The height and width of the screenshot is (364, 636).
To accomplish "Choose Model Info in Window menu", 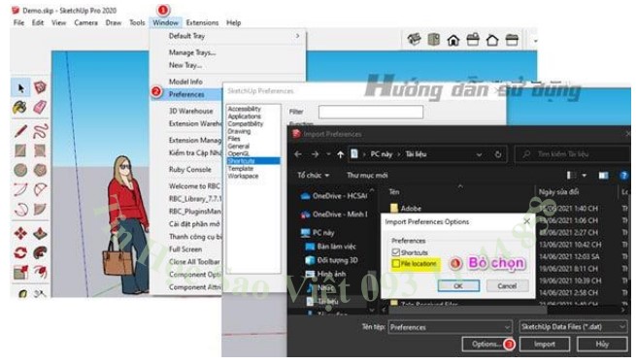I will coord(185,82).
